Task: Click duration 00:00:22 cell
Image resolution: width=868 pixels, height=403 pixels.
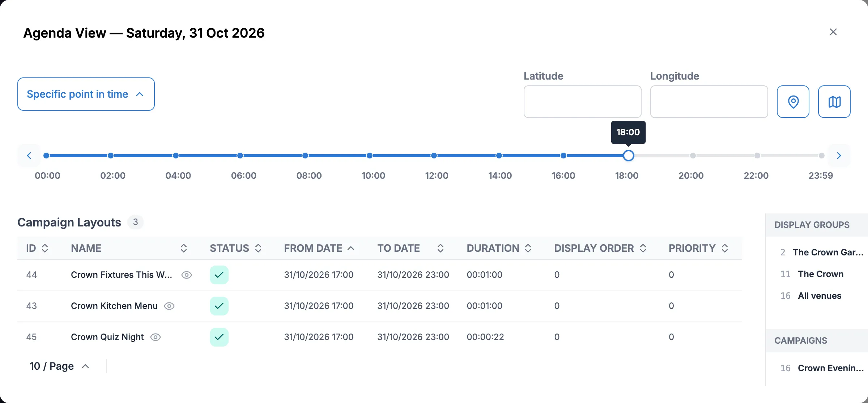Action: click(485, 337)
